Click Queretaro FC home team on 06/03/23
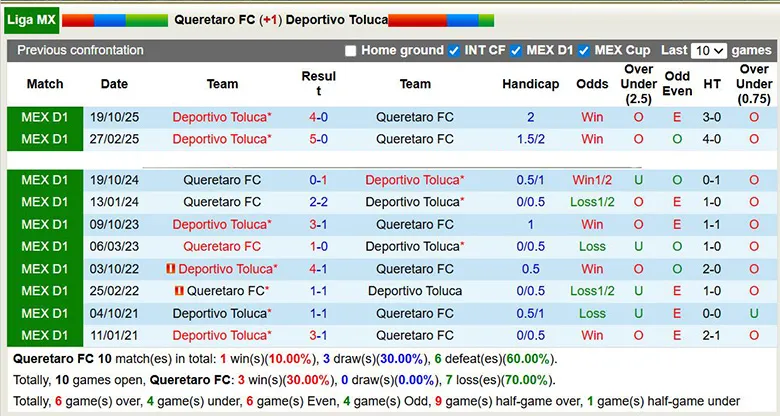780x416 pixels. [221, 246]
